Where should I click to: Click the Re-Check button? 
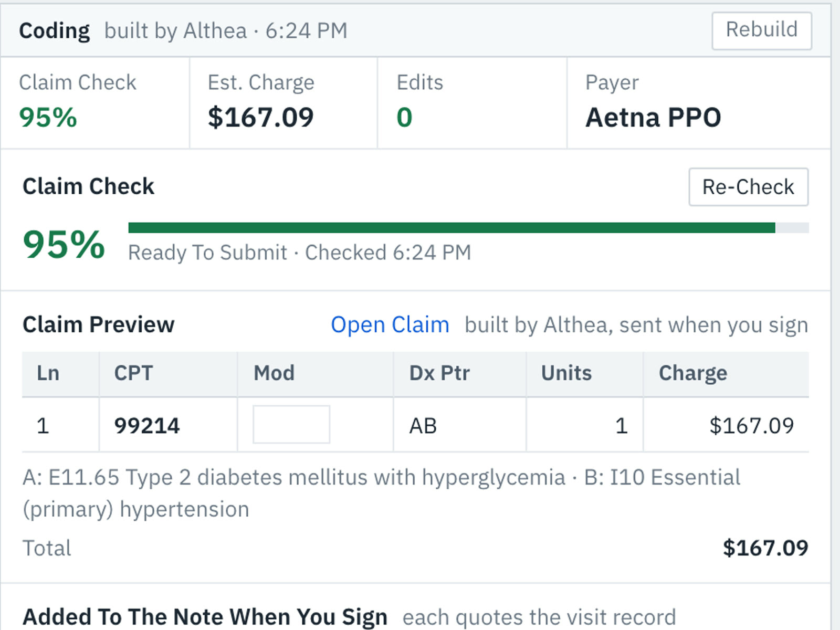coord(748,187)
